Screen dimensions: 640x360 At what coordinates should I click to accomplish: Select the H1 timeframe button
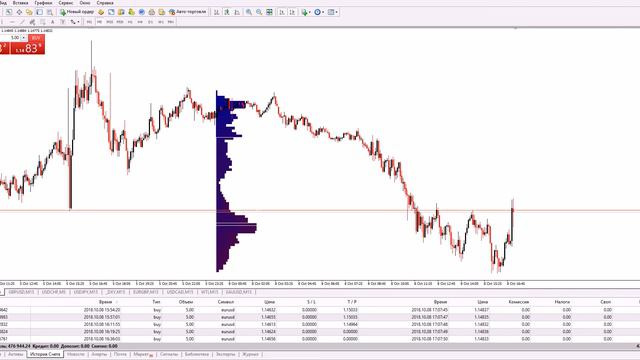tap(130, 22)
